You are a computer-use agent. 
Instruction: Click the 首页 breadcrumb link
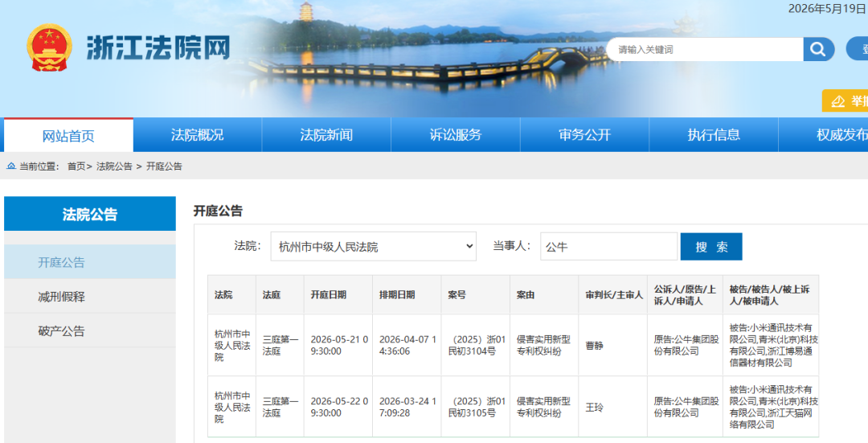76,166
